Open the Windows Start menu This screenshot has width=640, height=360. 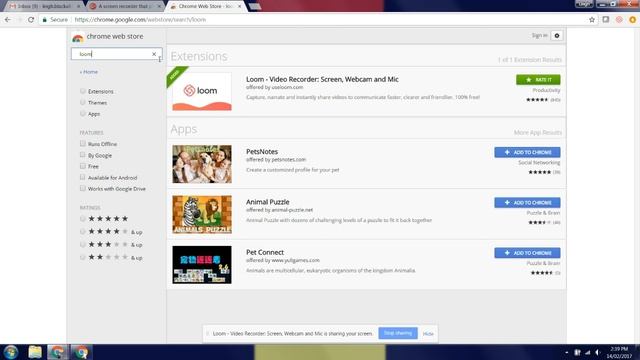(11, 352)
